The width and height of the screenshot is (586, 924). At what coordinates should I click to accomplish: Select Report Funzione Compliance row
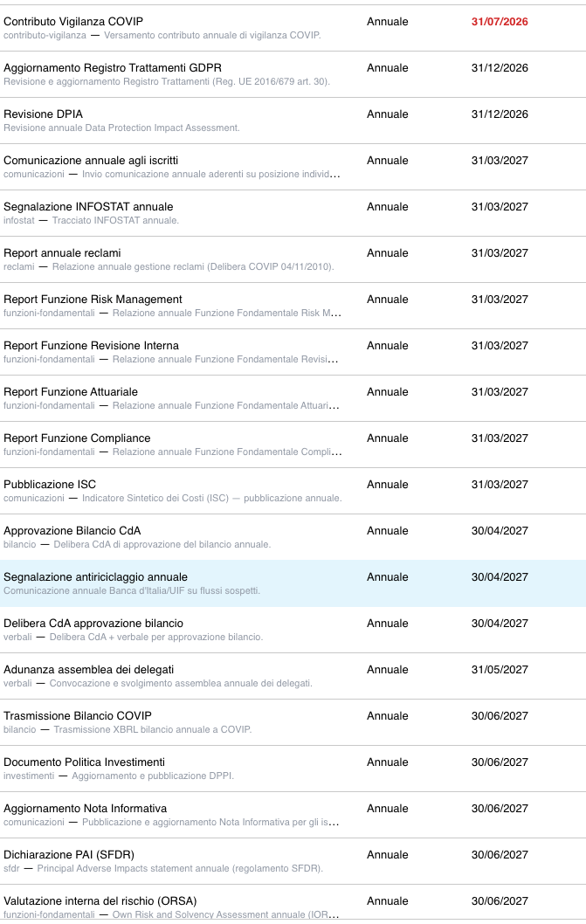tap(293, 445)
